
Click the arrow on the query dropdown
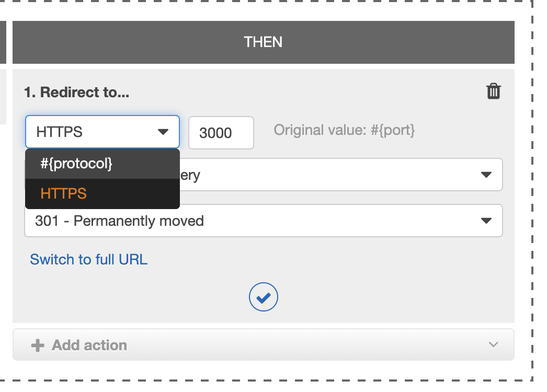[486, 175]
